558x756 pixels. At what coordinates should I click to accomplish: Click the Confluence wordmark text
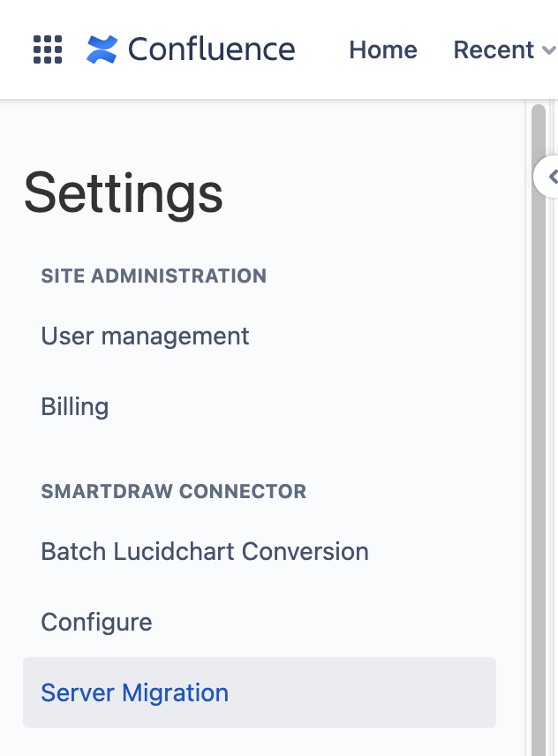pos(211,49)
